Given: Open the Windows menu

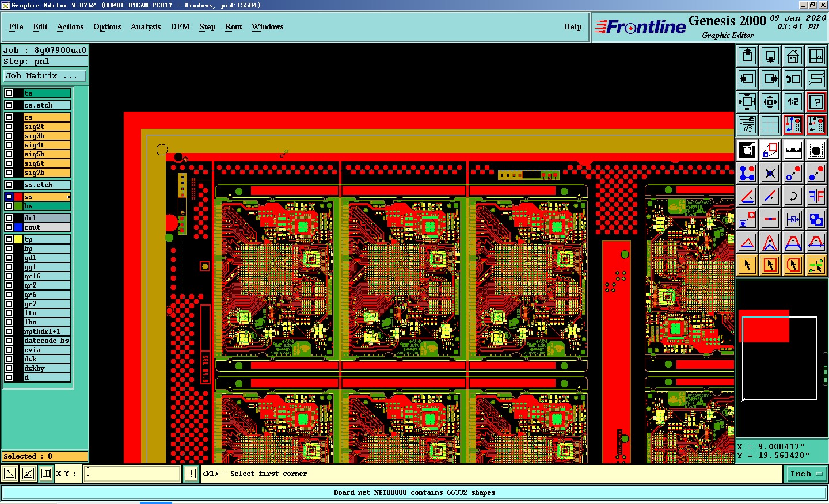Looking at the screenshot, I should click(x=268, y=26).
